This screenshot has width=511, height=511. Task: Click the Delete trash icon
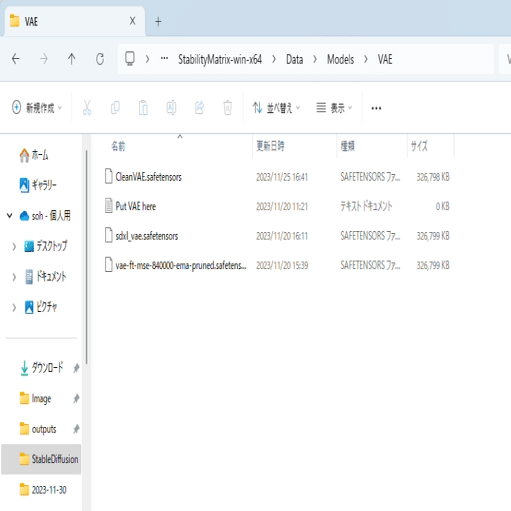click(x=228, y=108)
